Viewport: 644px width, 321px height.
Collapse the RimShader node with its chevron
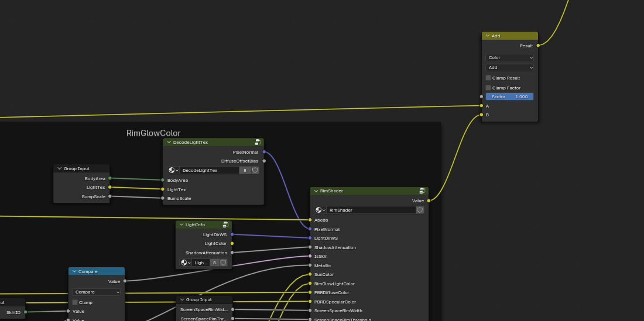coord(316,191)
